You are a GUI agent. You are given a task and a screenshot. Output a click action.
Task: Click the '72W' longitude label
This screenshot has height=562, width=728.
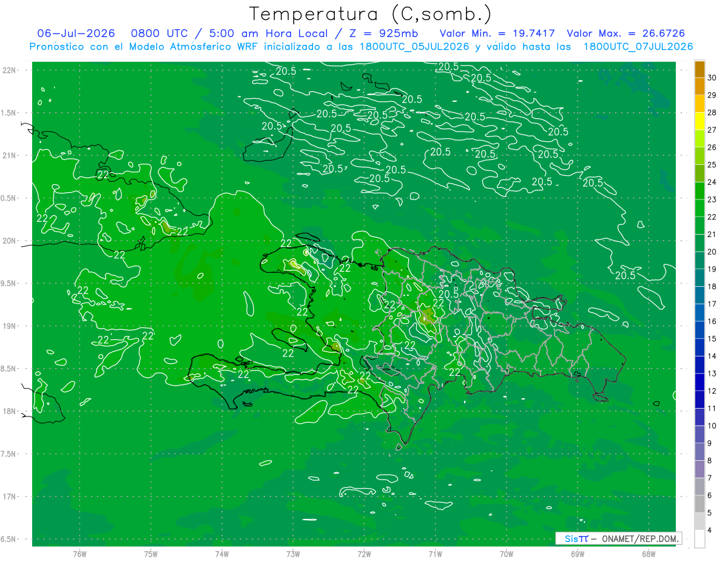coord(364,554)
